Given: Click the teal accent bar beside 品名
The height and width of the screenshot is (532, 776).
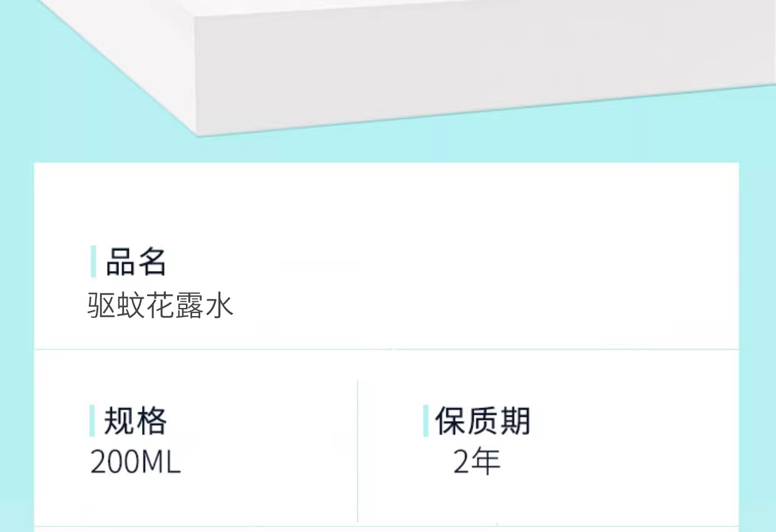Looking at the screenshot, I should click(93, 262).
